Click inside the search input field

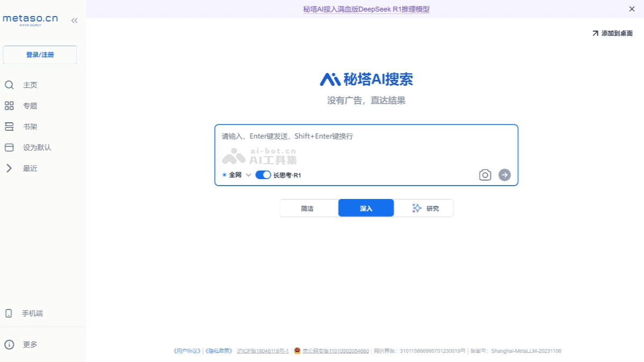(367, 145)
